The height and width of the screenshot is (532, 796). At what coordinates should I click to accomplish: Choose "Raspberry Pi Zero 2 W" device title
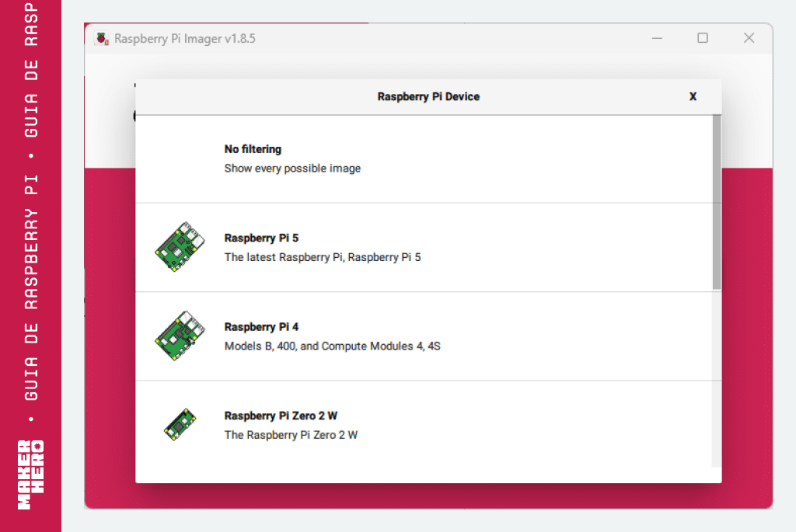pyautogui.click(x=281, y=416)
